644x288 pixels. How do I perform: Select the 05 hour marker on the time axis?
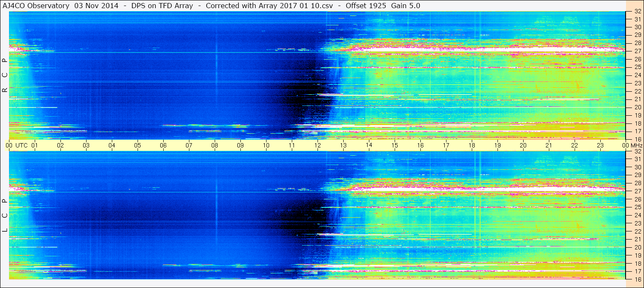(138, 146)
